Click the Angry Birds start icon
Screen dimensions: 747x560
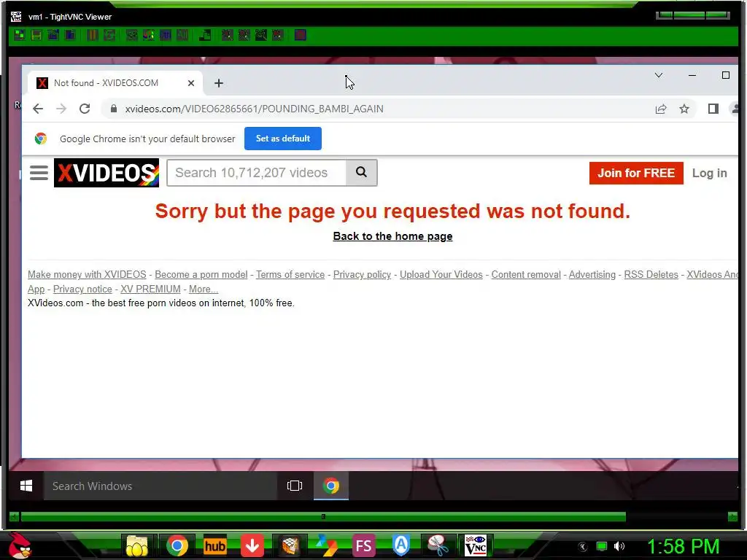(x=20, y=545)
